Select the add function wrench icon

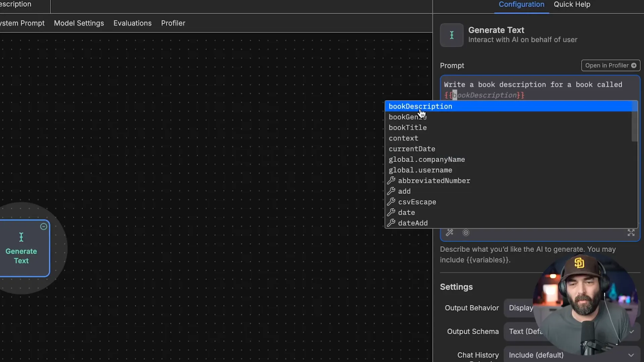point(391,191)
